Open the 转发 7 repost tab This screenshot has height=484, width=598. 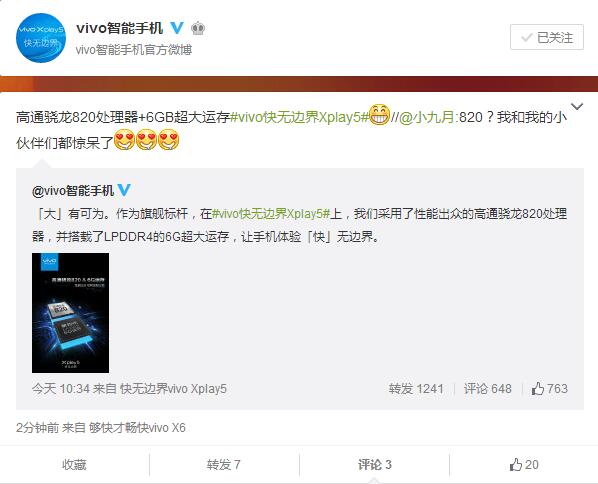pos(224,465)
